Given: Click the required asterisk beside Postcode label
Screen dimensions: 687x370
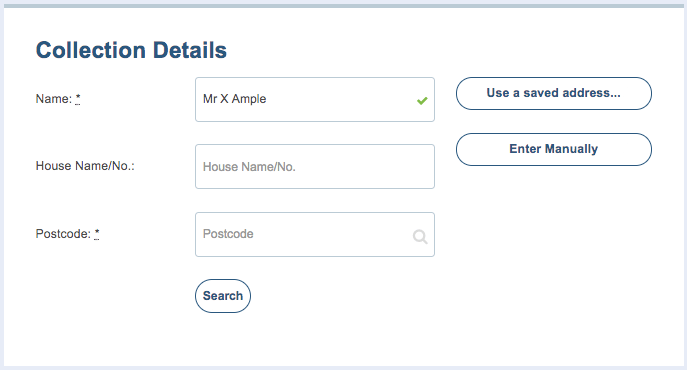Looking at the screenshot, I should [x=97, y=234].
